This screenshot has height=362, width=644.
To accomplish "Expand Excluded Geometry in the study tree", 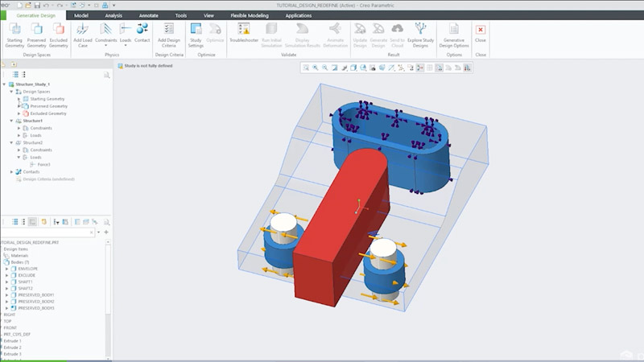I will [x=19, y=113].
